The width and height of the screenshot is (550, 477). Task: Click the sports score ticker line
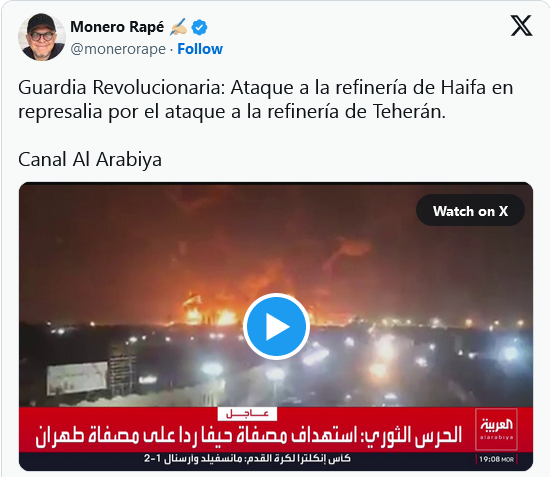[247, 458]
